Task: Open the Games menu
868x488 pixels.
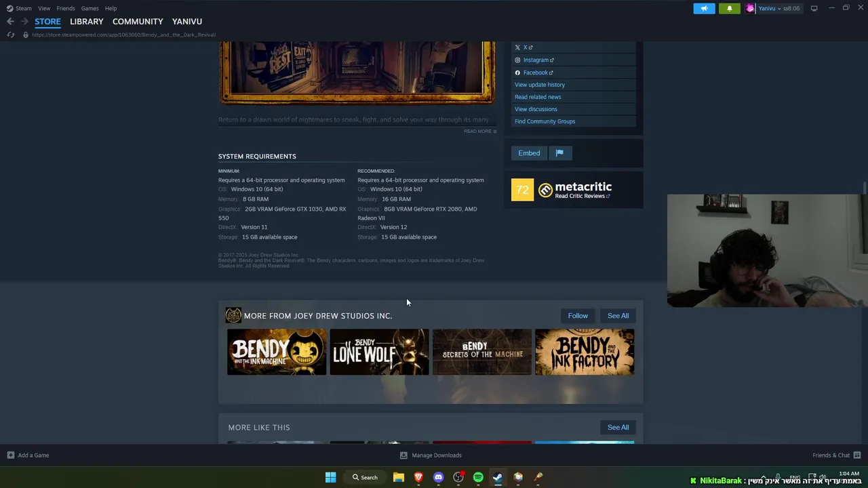Action: click(90, 8)
